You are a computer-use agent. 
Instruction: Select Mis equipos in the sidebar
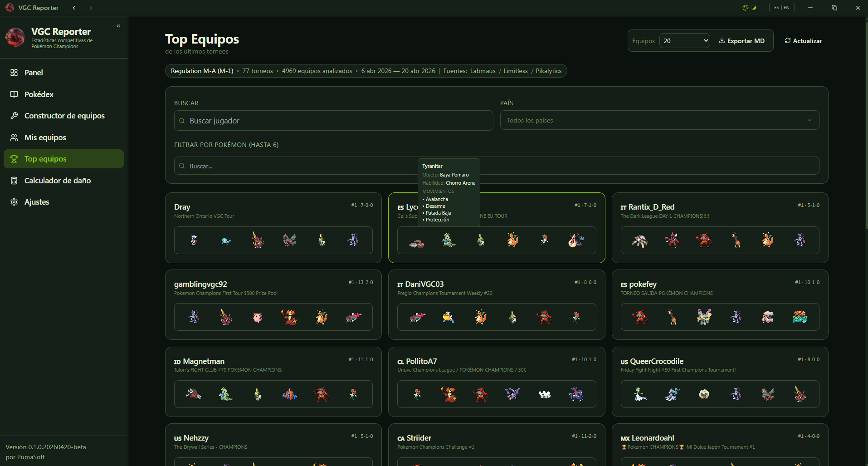tap(63, 137)
